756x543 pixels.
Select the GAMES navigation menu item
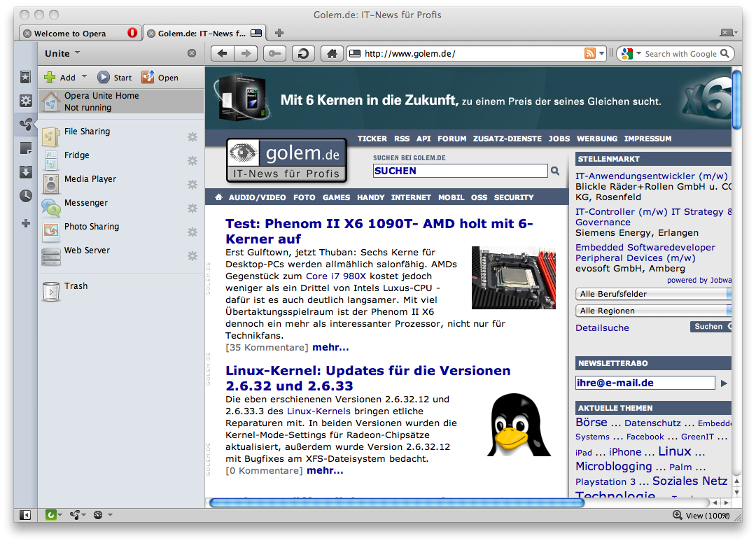[x=336, y=197]
